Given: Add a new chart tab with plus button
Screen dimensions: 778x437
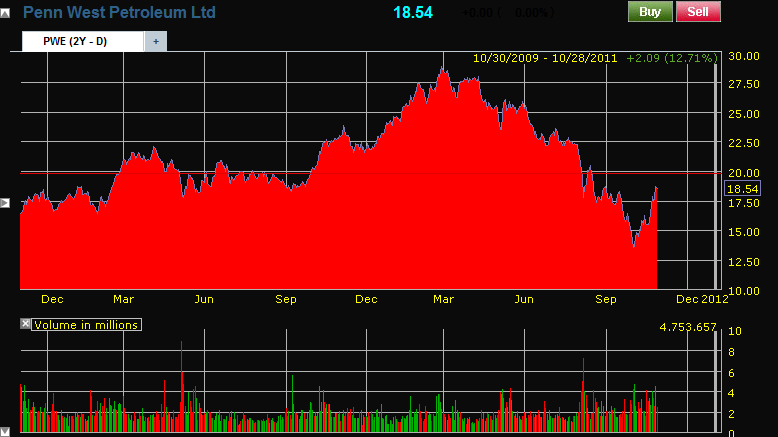Looking at the screenshot, I should 156,42.
